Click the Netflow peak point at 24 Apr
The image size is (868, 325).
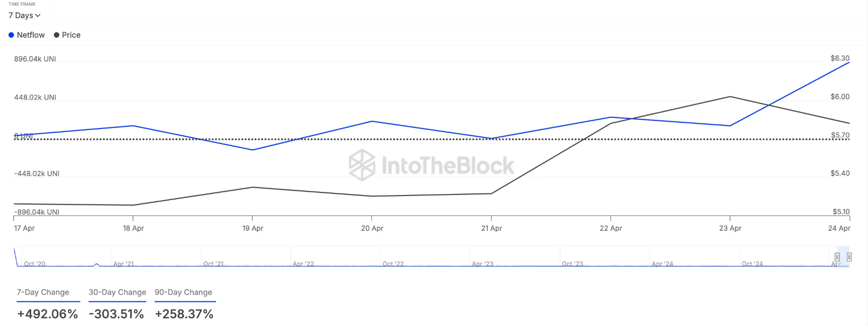(x=849, y=62)
